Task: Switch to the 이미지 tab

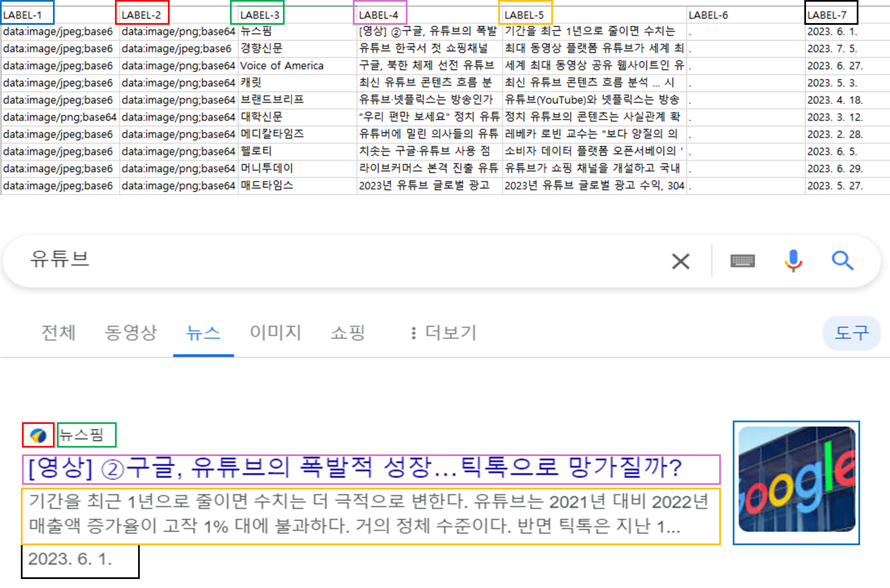Action: (276, 333)
